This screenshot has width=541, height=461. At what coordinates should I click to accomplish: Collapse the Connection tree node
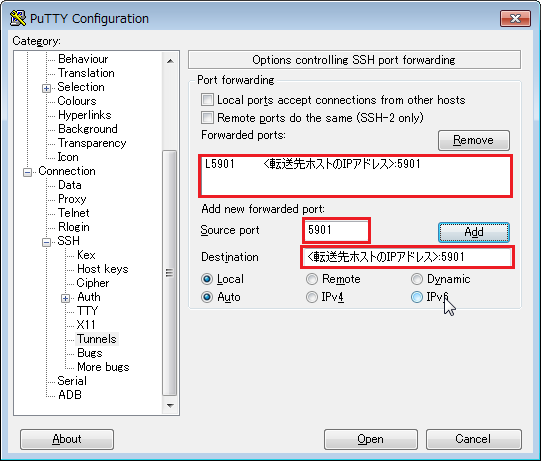(x=27, y=172)
